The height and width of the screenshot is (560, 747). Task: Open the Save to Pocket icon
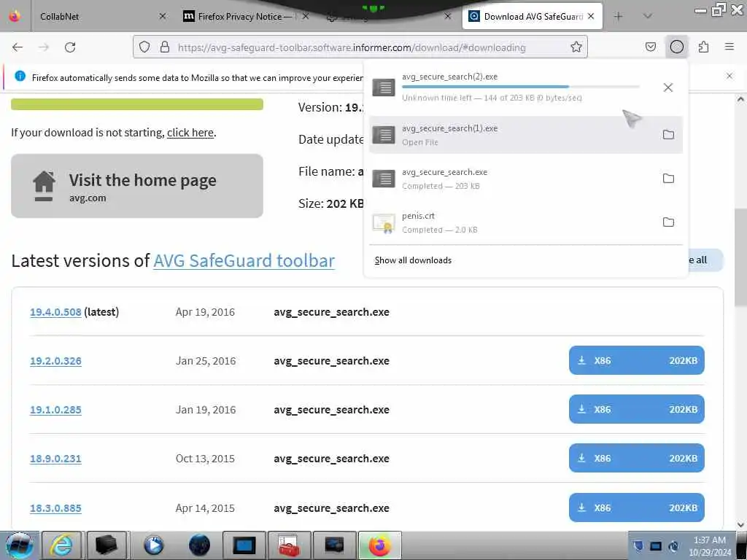650,47
